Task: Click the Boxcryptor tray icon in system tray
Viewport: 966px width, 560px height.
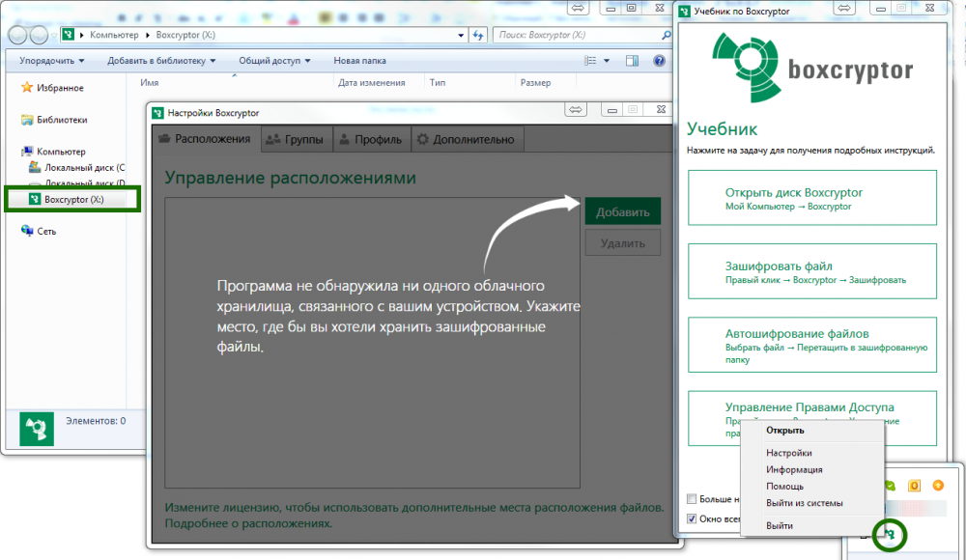Action: (890, 535)
